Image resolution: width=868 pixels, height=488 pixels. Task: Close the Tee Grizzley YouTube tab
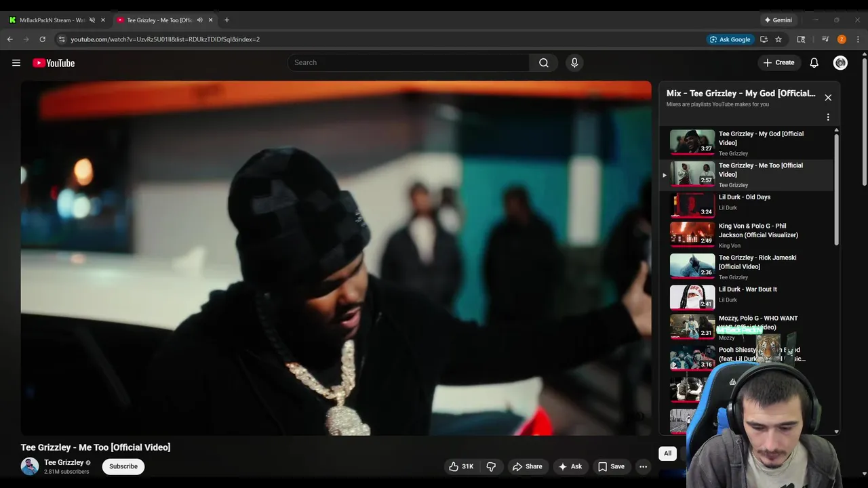tap(210, 20)
